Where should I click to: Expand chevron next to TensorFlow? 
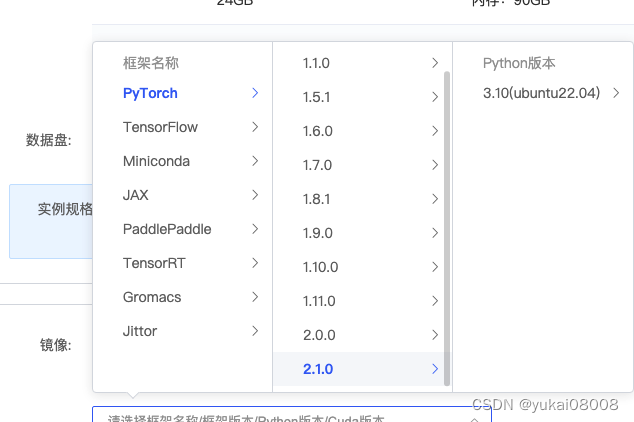coord(255,127)
